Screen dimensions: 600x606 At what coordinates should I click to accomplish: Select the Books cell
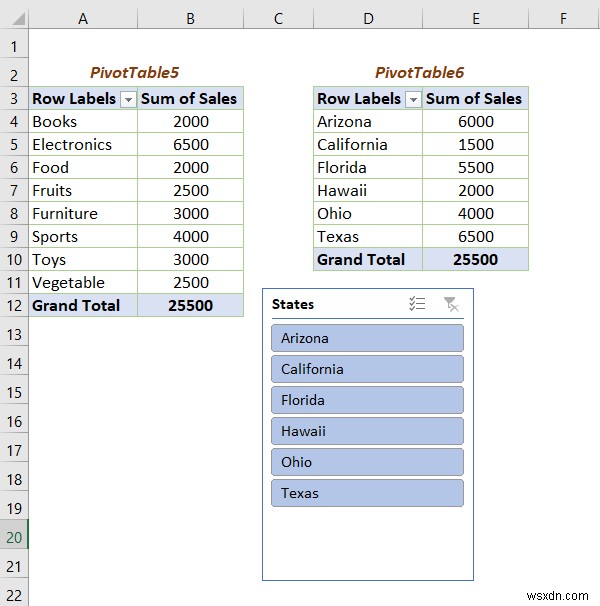coord(83,121)
